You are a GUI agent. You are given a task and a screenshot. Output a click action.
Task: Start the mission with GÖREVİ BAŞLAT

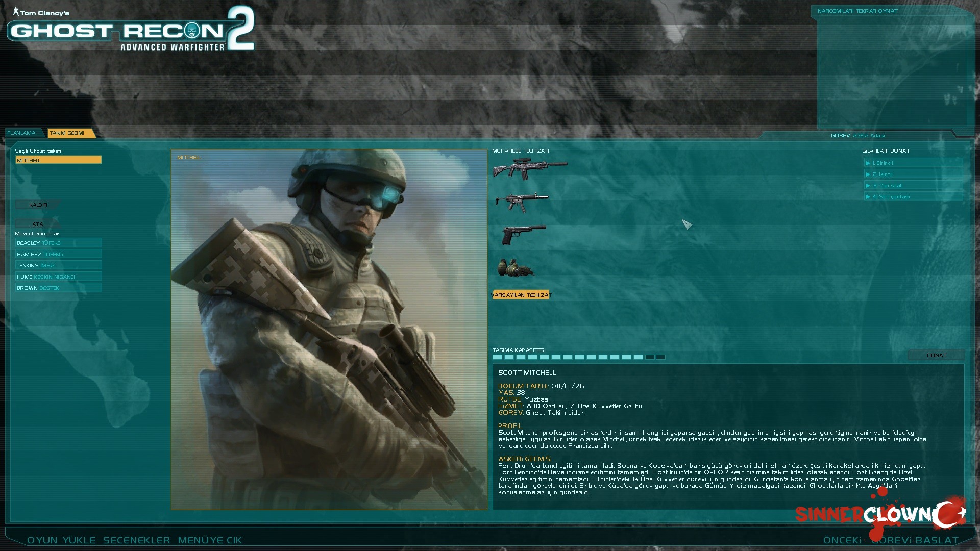[x=915, y=540]
